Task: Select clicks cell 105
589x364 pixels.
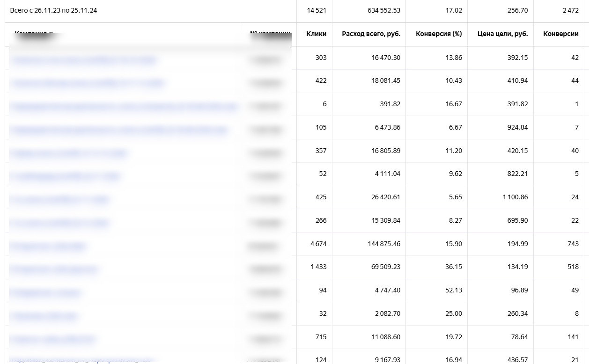Action: click(321, 127)
